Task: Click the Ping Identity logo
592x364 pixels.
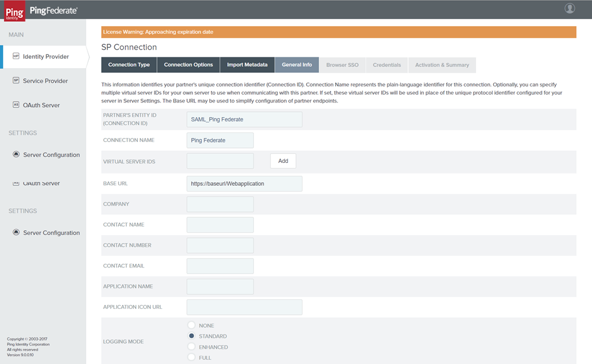Action: 15,11
